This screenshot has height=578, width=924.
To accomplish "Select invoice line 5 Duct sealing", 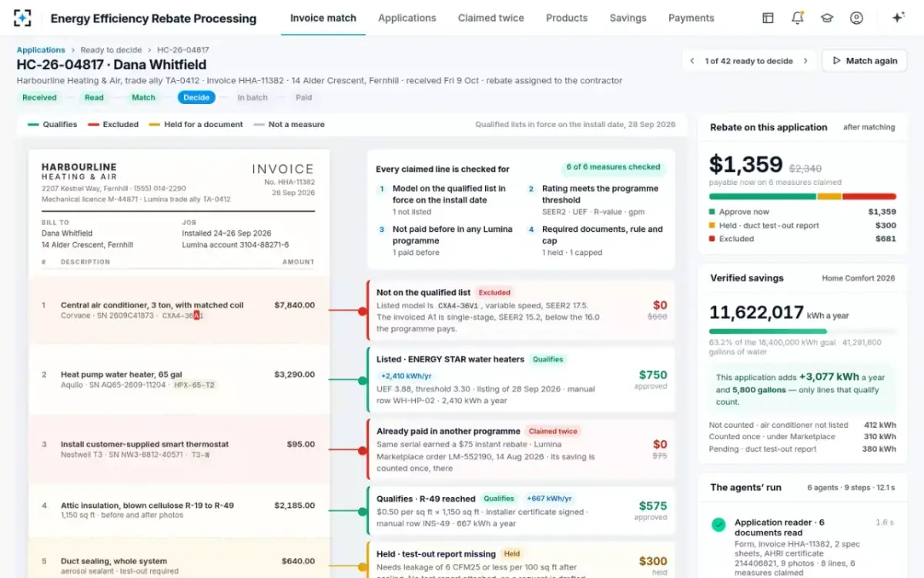I will [x=179, y=558].
